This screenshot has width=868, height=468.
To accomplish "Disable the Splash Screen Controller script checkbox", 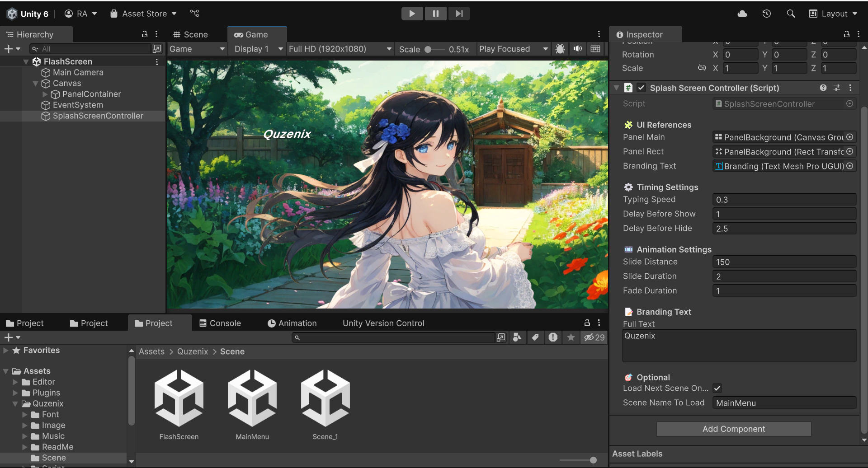I will pos(641,88).
